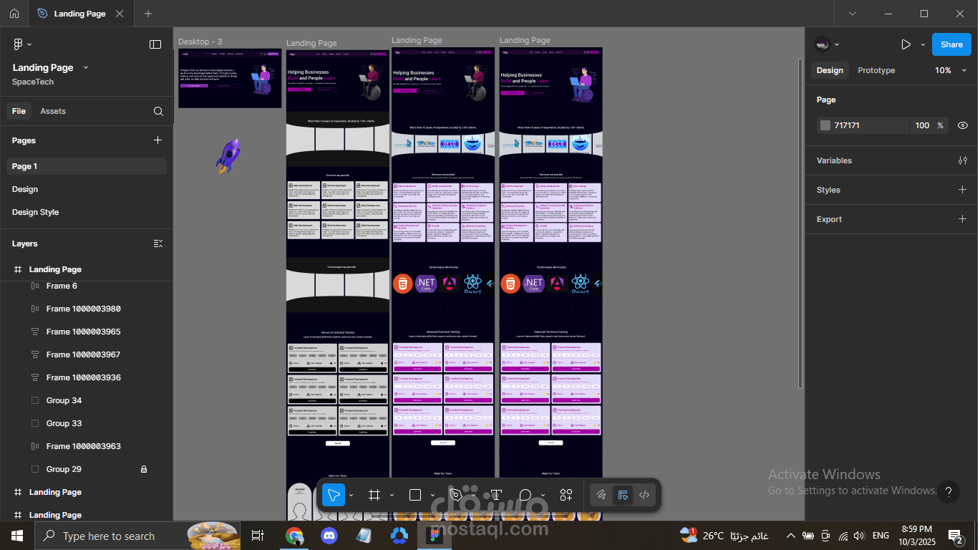Add a new style in Styles
Viewport: 980px width, 550px height.
click(963, 190)
